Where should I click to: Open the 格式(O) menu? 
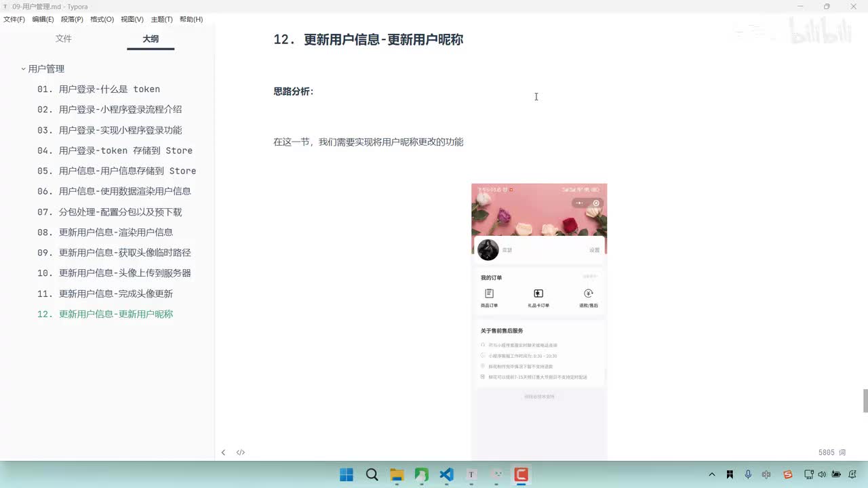(102, 20)
